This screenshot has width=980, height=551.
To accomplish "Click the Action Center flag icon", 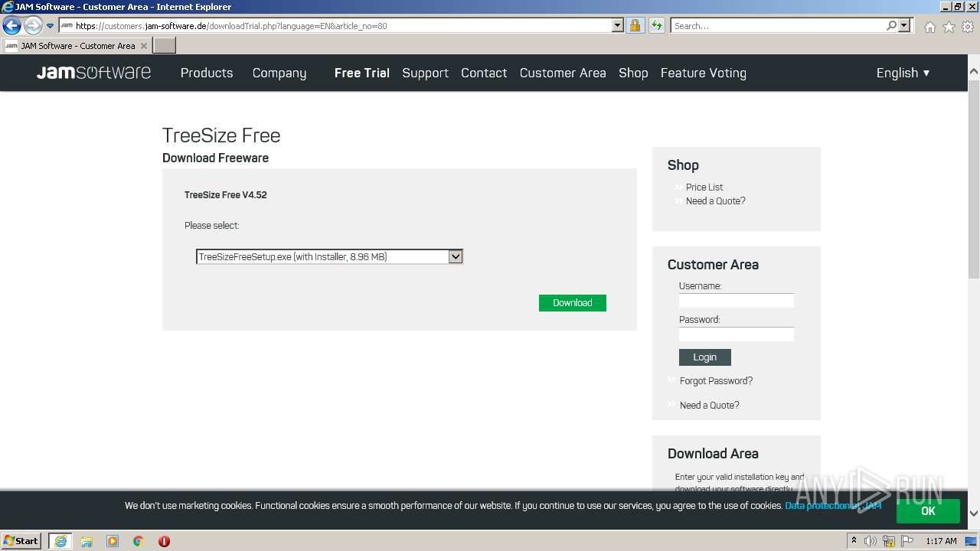I will (907, 541).
